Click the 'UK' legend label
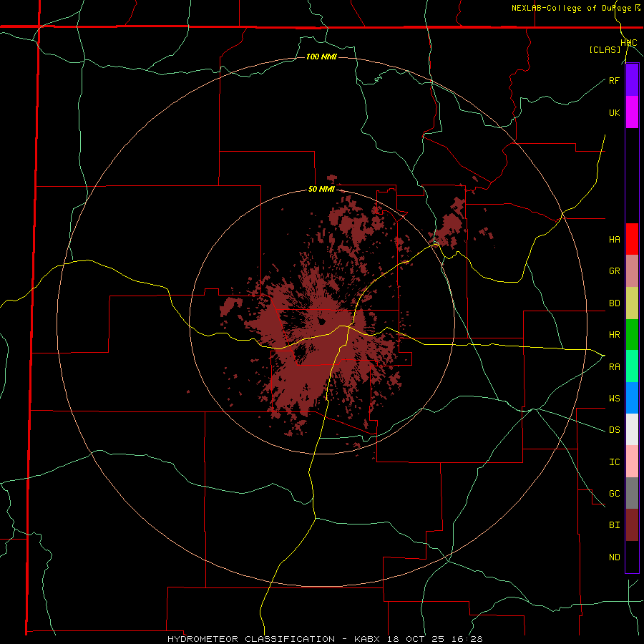Image resolution: width=644 pixels, height=644 pixels. [614, 112]
